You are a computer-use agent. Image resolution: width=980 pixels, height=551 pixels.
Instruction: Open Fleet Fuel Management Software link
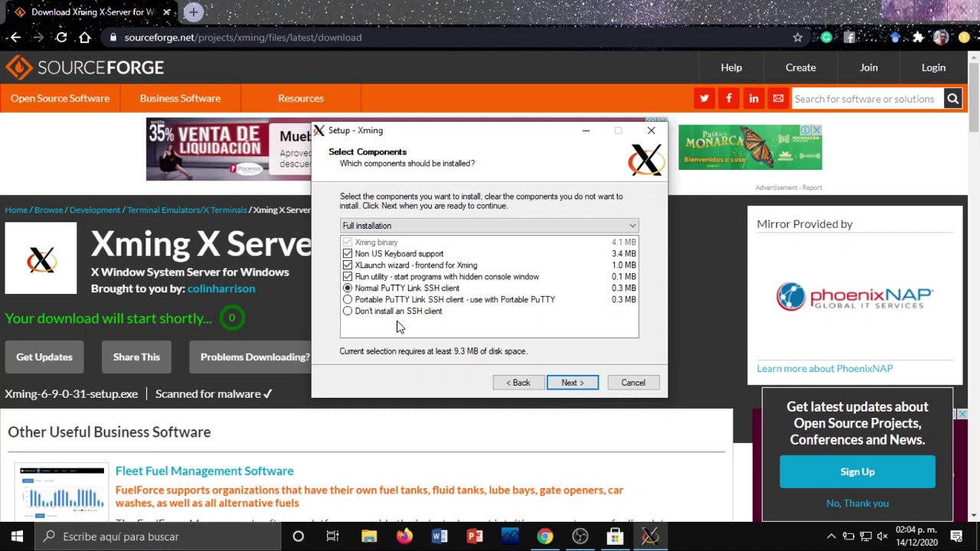point(204,471)
